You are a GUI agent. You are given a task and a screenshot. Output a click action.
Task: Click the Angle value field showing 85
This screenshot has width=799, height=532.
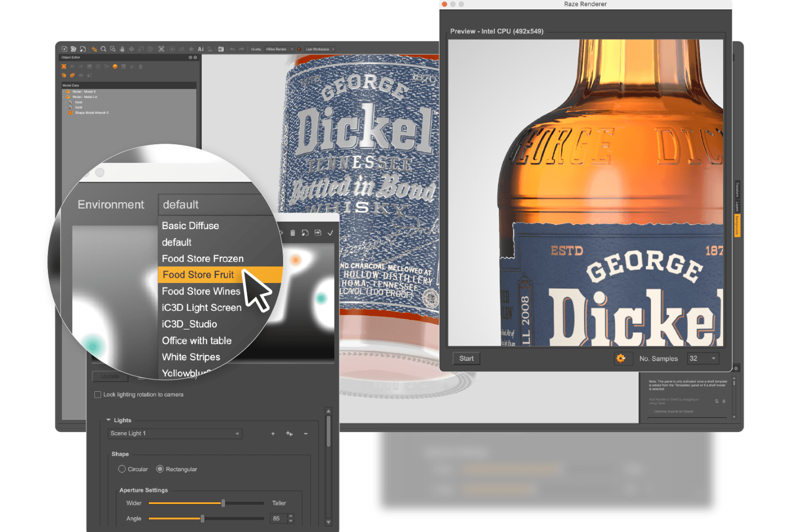(278, 519)
